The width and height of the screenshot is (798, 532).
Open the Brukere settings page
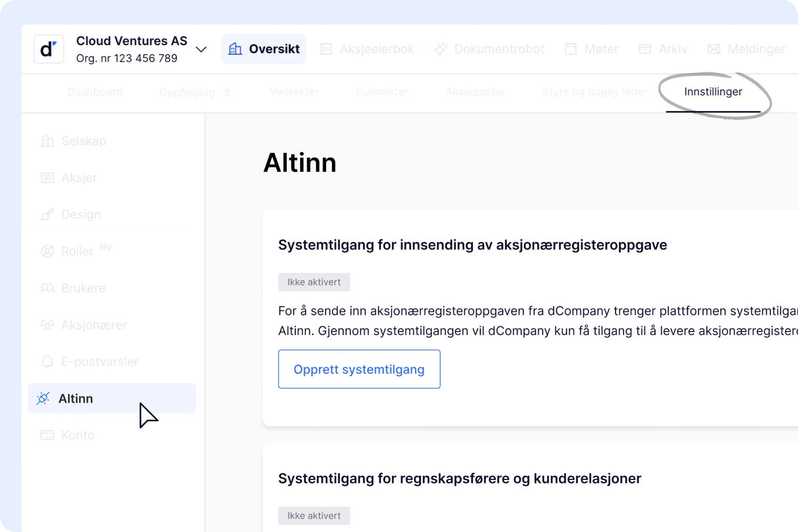tap(83, 288)
